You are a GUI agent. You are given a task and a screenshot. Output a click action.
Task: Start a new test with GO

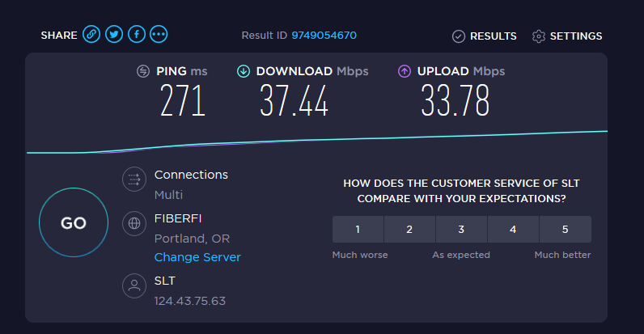tap(74, 223)
